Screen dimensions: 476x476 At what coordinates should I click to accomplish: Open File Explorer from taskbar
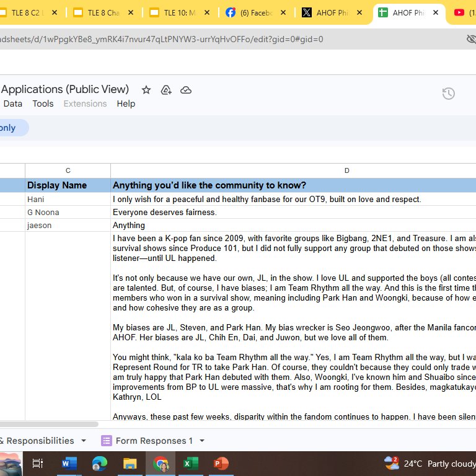point(130,464)
